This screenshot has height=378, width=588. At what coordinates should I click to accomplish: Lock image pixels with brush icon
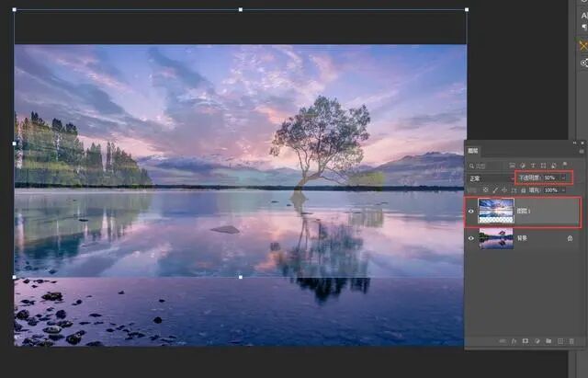(x=495, y=190)
